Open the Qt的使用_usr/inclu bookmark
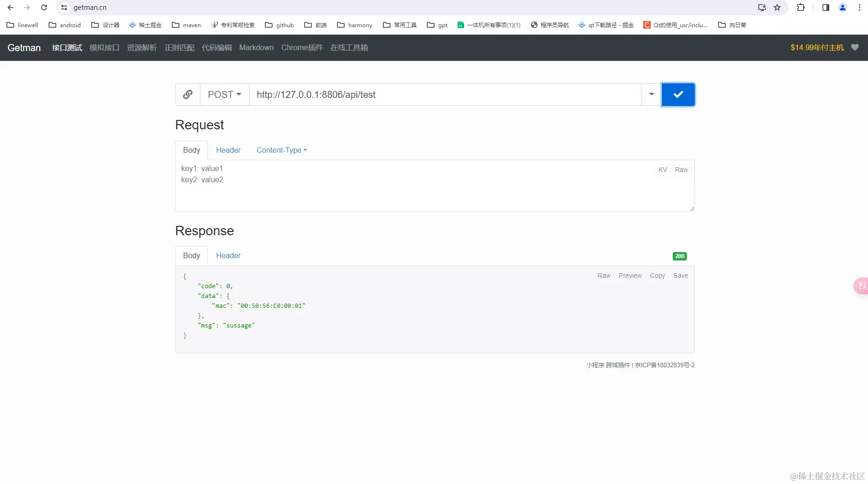Viewport: 868px width, 484px height. pos(676,25)
